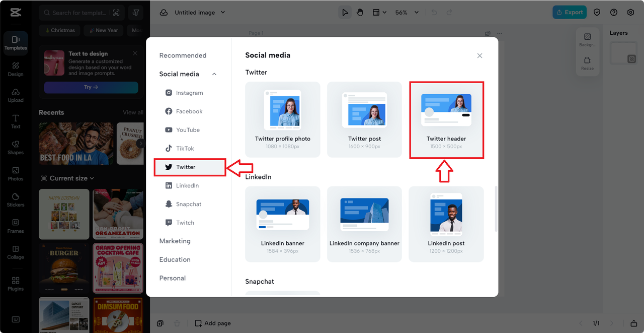The height and width of the screenshot is (333, 644).
Task: Select the pointer arrow tool
Action: 345,13
